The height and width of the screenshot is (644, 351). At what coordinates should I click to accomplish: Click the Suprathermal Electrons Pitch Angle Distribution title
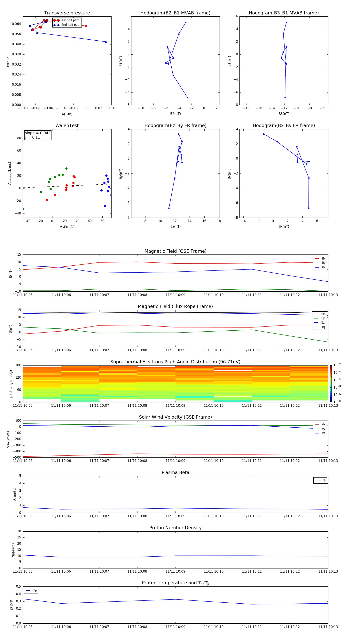pos(175,362)
